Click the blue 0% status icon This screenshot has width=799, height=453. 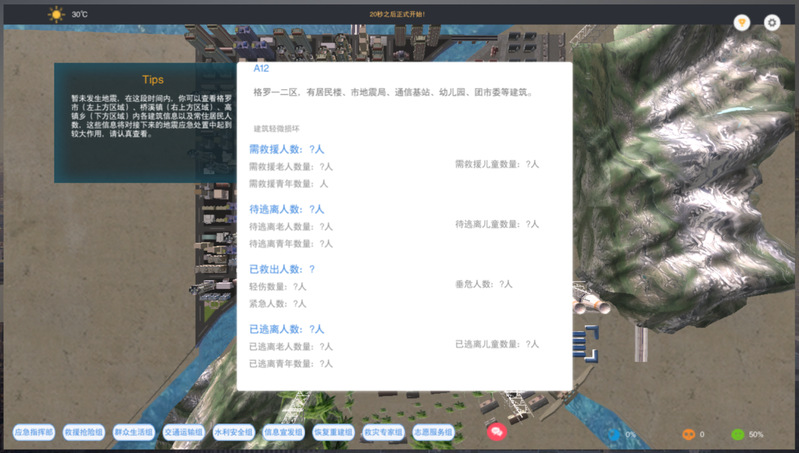coord(613,434)
